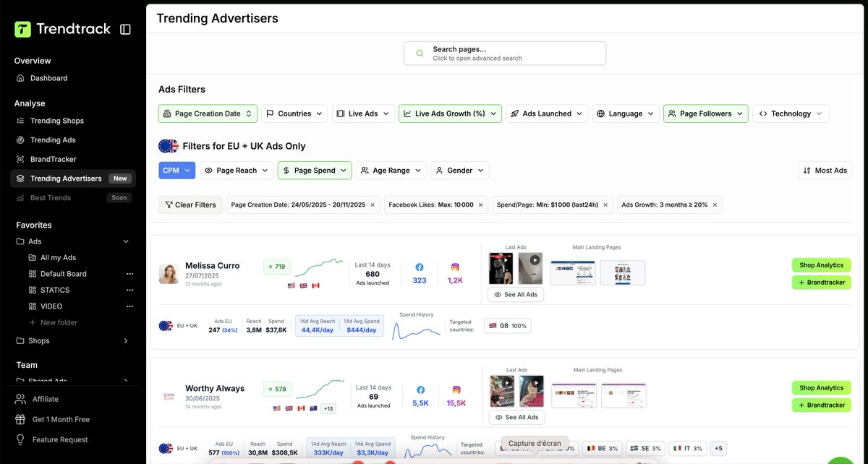
Task: Play Worthy Always first ad thumbnail
Action: [502, 391]
